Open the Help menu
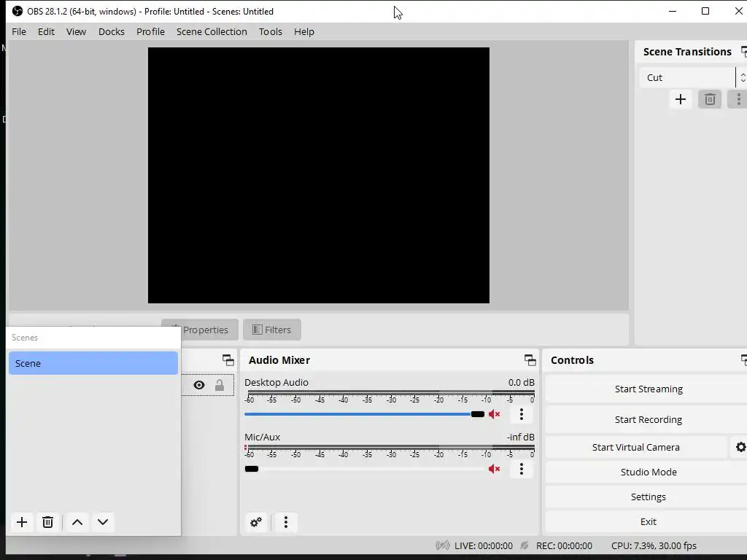 click(304, 31)
